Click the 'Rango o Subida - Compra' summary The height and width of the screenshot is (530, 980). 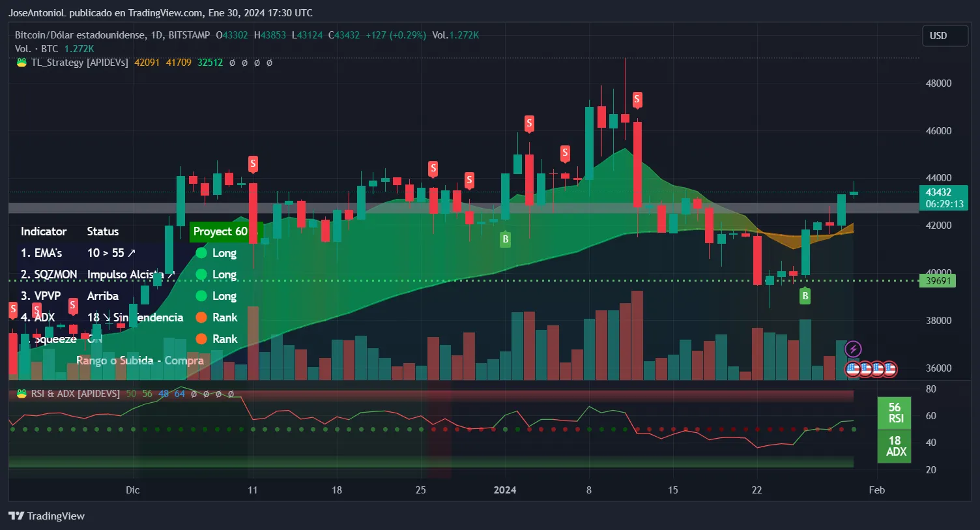(140, 361)
